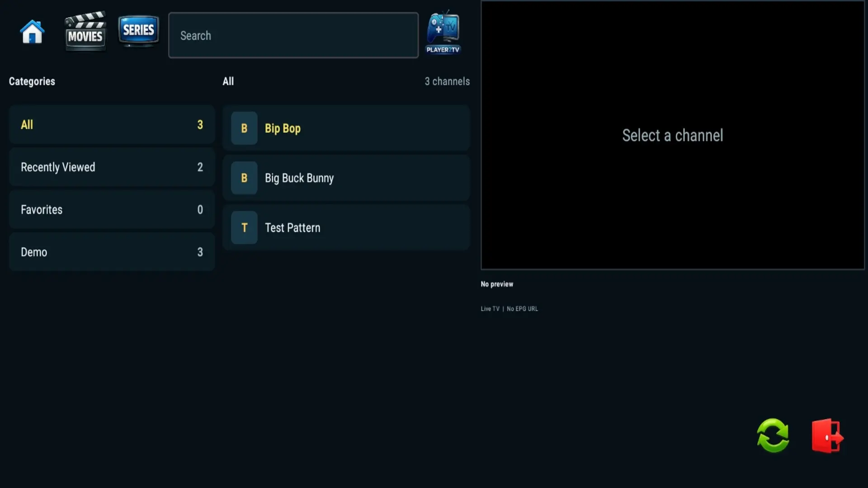
Task: Click the 'Categories' heading
Action: coord(32,81)
